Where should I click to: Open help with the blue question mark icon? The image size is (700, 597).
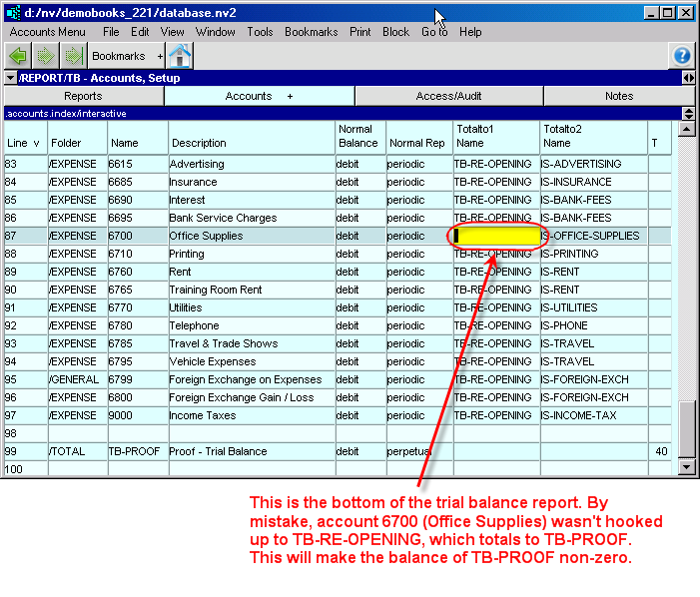click(x=683, y=56)
